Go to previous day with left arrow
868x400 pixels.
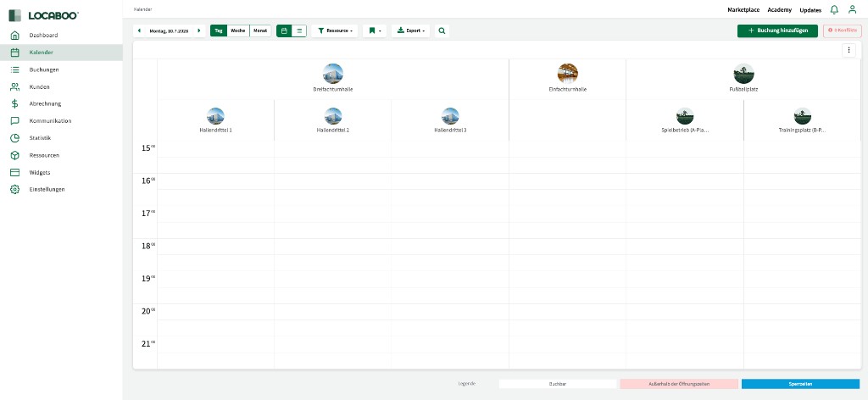tap(140, 31)
